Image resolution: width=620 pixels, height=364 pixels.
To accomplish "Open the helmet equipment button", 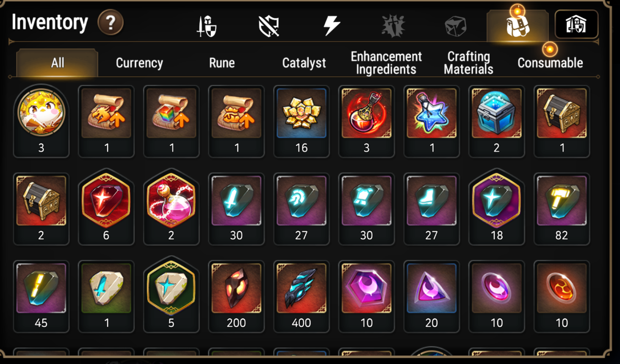I will pos(576,24).
